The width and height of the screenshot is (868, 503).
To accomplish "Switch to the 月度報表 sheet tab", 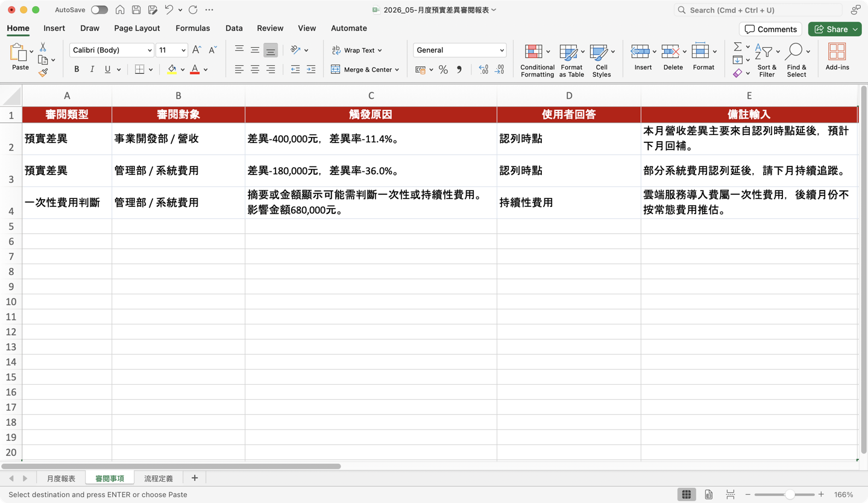I will (x=61, y=478).
